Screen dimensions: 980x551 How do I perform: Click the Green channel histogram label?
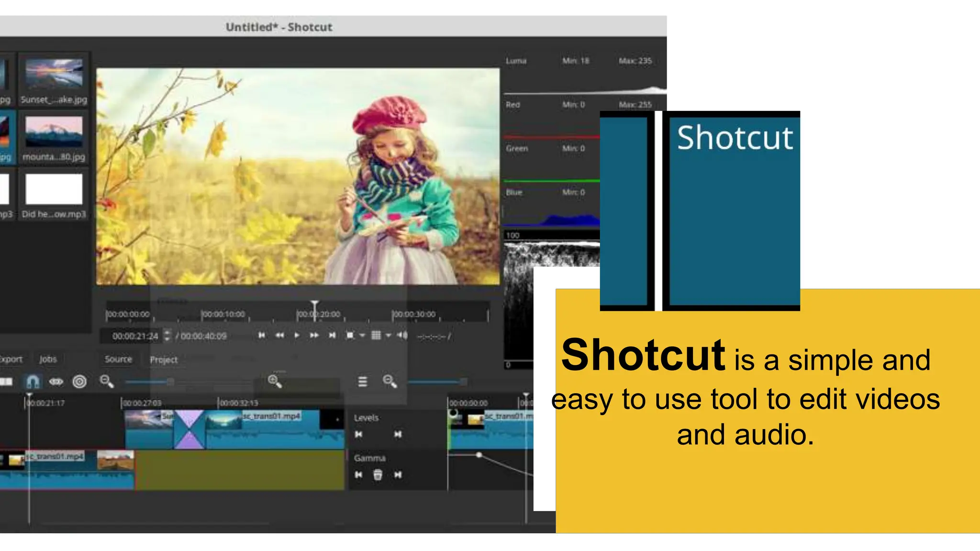coord(517,148)
